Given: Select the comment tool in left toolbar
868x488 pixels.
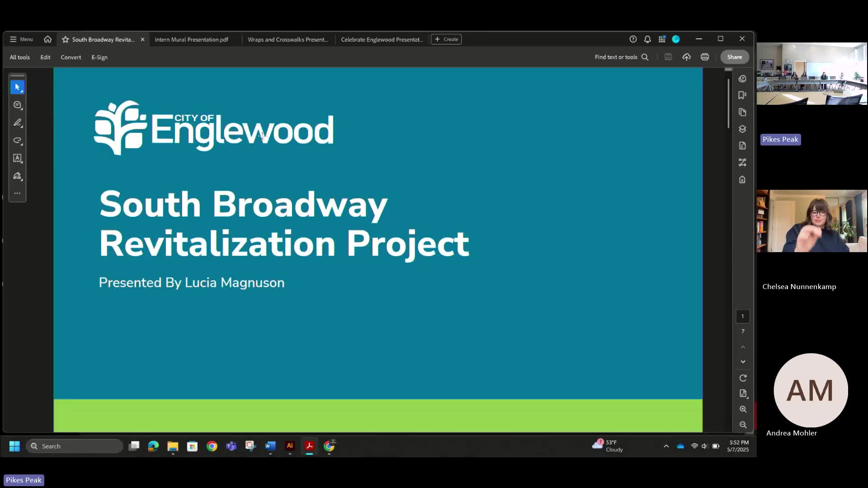Looking at the screenshot, I should pos(17,105).
